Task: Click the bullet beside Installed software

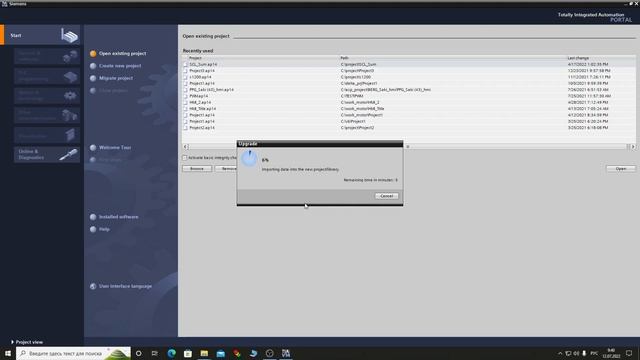Action: coord(93,217)
